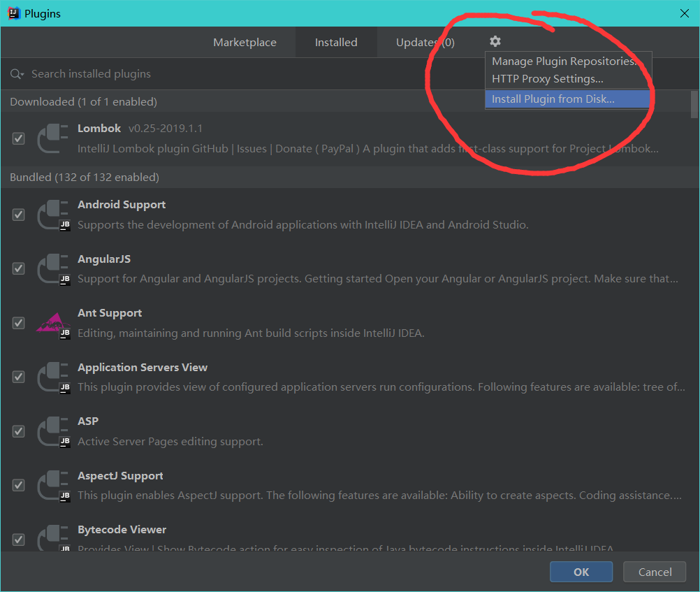Select the ASP plugin title
The image size is (700, 592).
click(x=88, y=421)
